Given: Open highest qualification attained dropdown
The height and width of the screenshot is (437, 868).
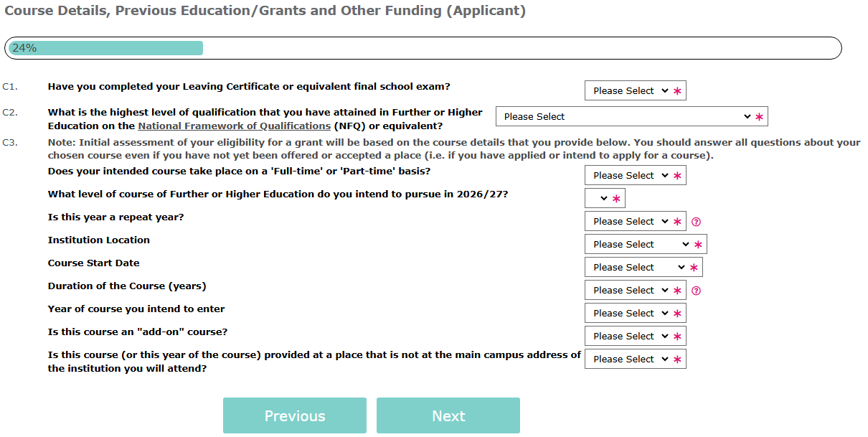Looking at the screenshot, I should (x=626, y=117).
